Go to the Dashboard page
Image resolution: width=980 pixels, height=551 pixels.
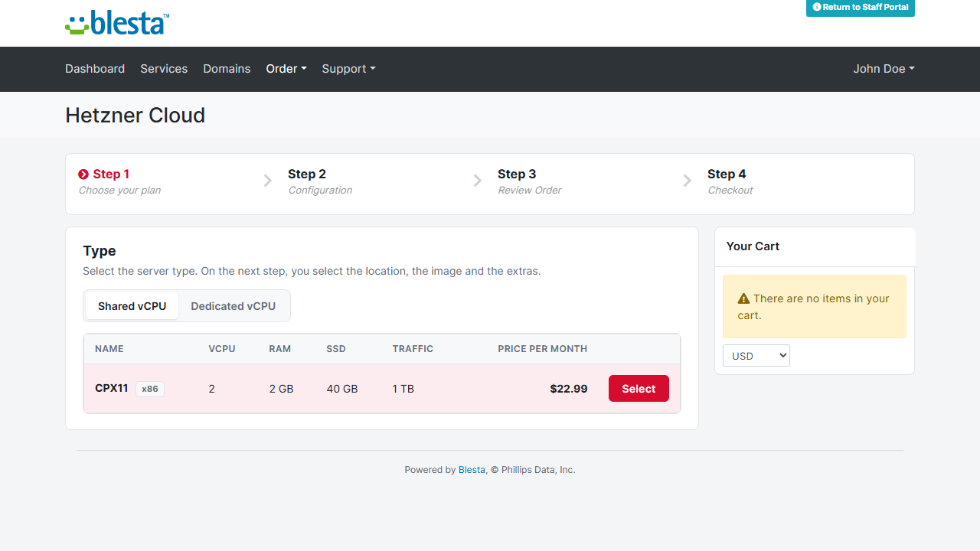[95, 69]
